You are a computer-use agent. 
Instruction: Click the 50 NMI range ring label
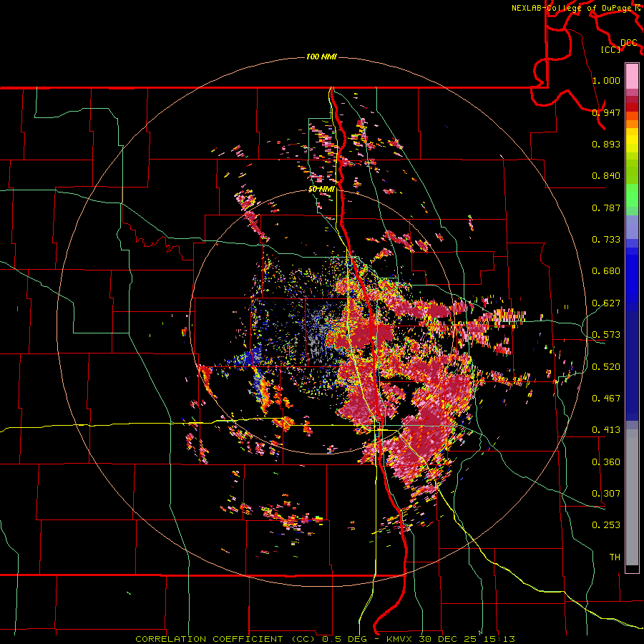tap(321, 189)
